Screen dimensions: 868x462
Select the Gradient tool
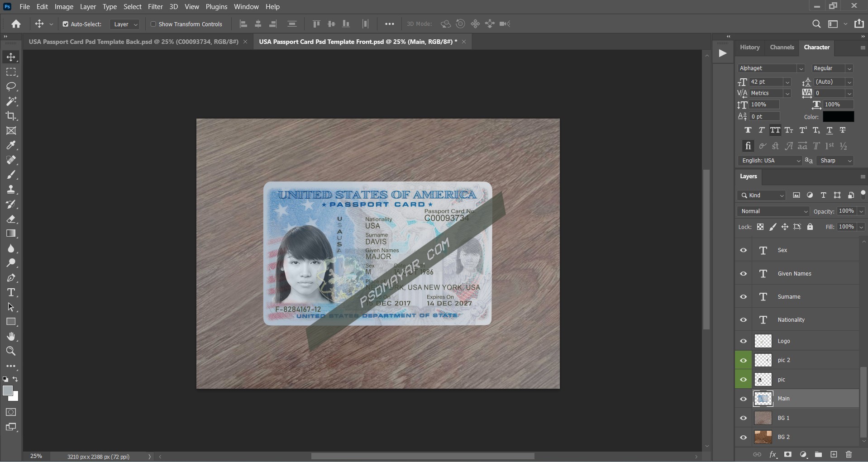click(11, 233)
